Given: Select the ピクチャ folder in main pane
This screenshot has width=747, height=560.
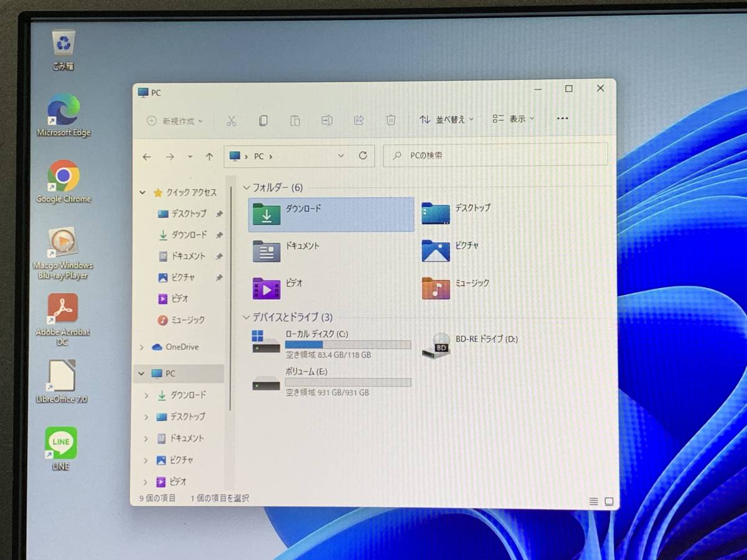Looking at the screenshot, I should (x=451, y=250).
